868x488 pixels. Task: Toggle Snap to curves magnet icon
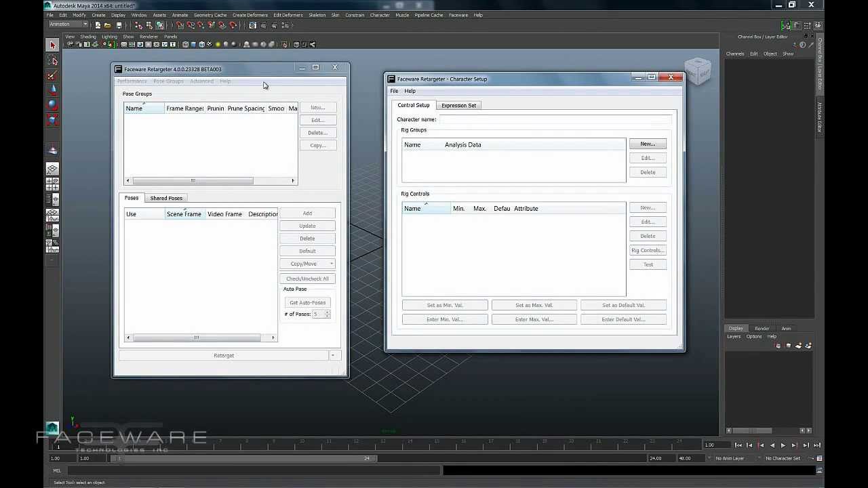click(x=191, y=25)
